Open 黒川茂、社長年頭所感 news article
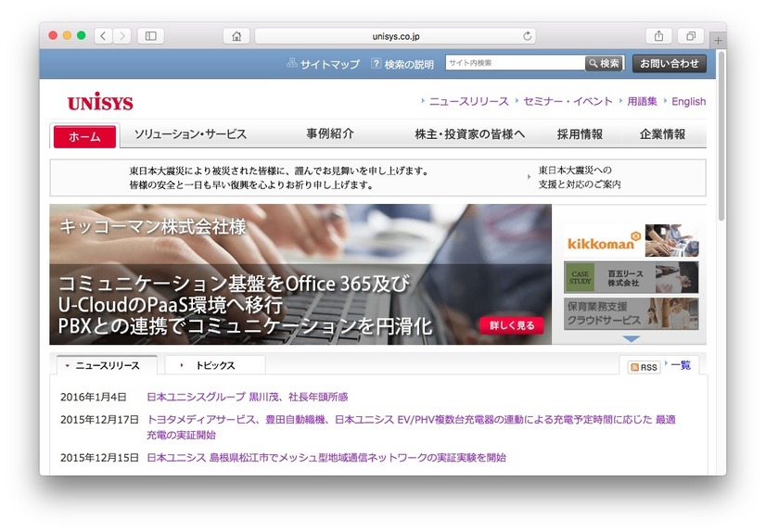766x532 pixels. 248,397
